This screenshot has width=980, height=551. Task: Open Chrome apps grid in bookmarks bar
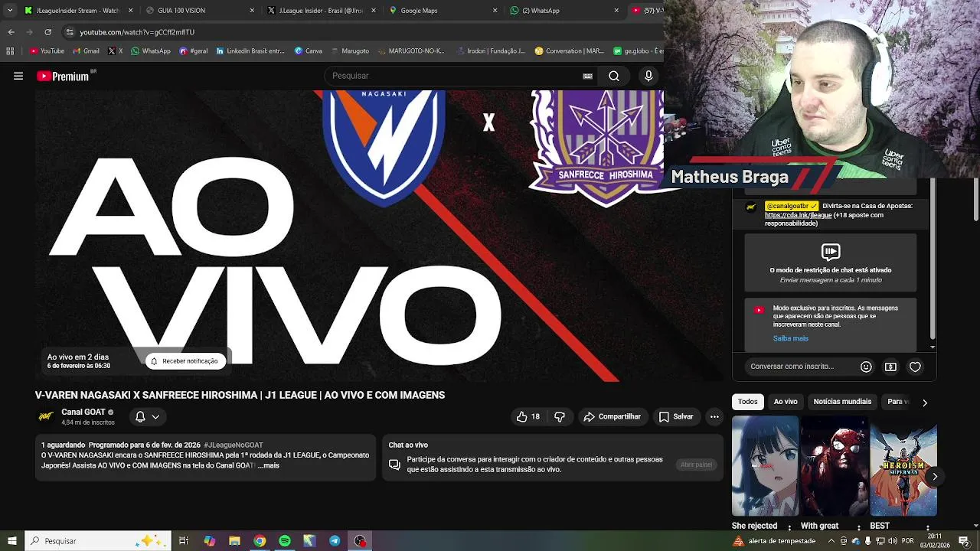(10, 51)
